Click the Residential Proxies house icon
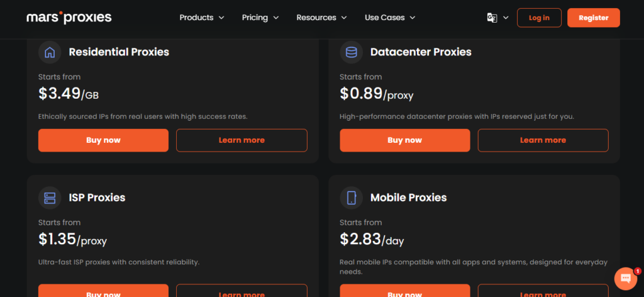This screenshot has width=644, height=297. click(x=50, y=52)
